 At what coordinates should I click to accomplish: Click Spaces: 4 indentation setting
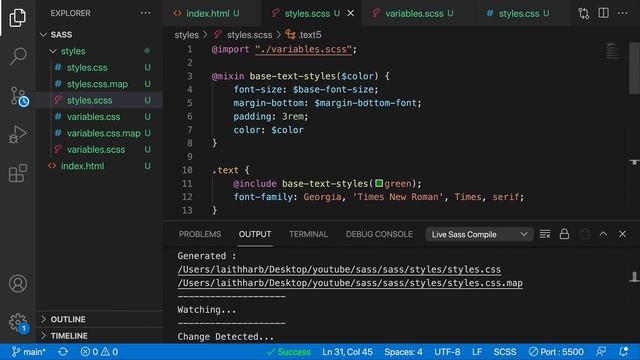click(403, 351)
